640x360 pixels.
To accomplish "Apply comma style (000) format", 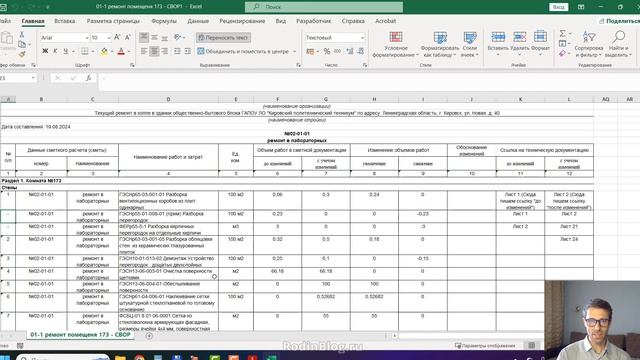I will (x=337, y=51).
